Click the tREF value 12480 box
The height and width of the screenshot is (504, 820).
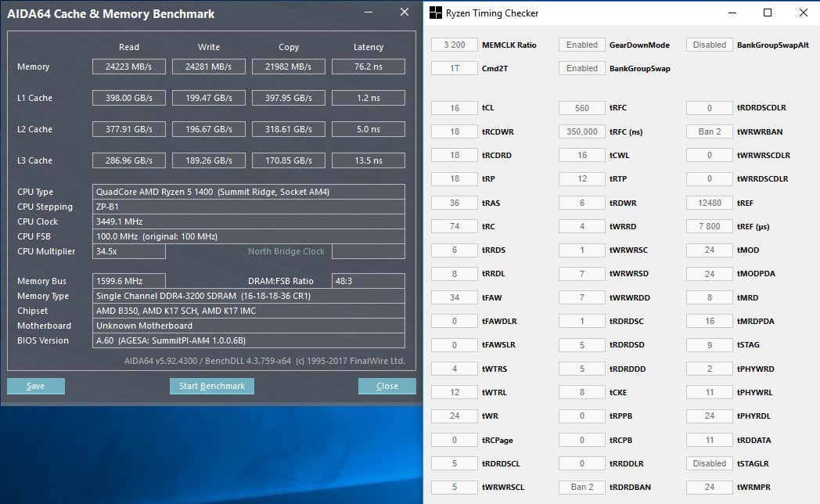[710, 203]
